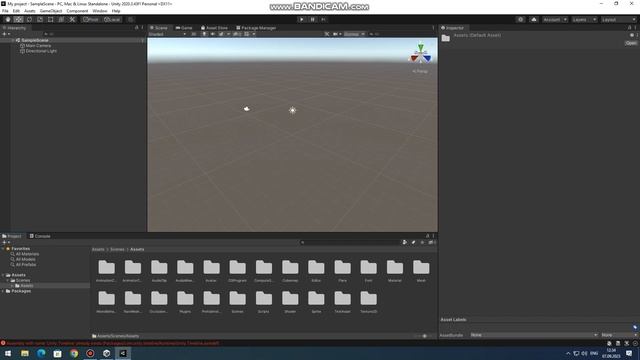Open the scene camera settings icon
Image resolution: width=640 pixels, height=360 pixels.
click(x=336, y=34)
